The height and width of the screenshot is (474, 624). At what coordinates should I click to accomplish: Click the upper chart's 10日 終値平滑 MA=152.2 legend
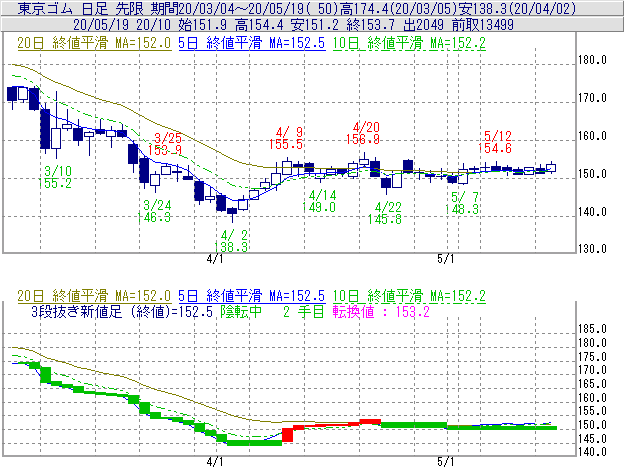coord(409,43)
